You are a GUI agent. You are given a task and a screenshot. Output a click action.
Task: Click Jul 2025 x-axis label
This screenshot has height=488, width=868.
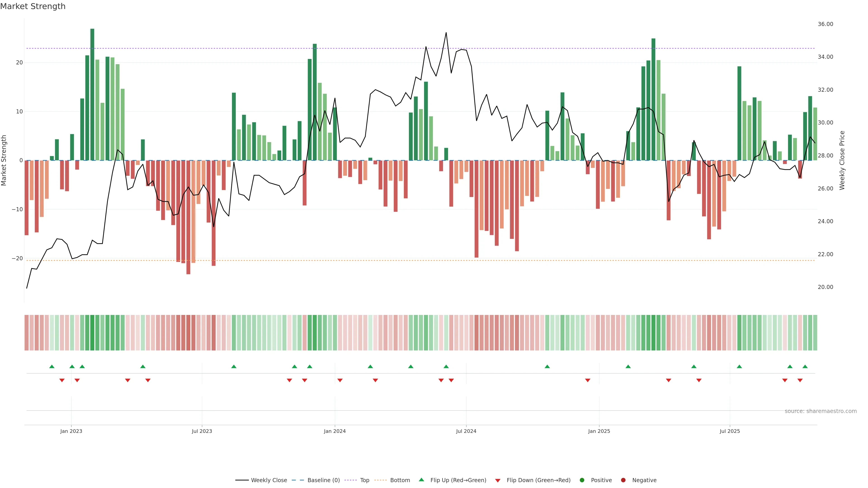(729, 431)
